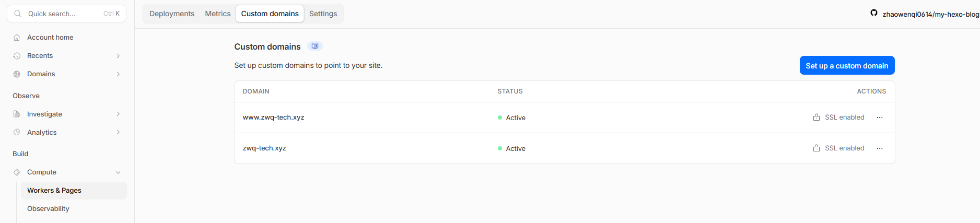The width and height of the screenshot is (980, 223).
Task: Focus the Quick search field
Action: coord(67,14)
